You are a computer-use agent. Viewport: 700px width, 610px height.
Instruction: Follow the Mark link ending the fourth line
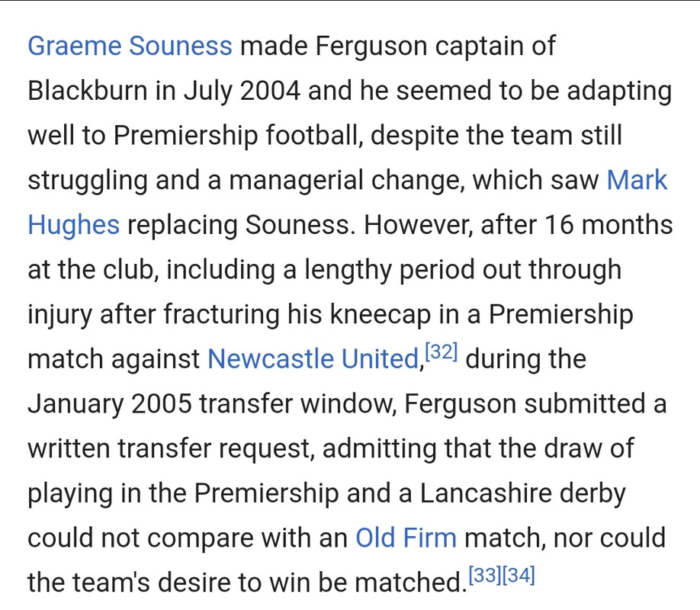637,180
